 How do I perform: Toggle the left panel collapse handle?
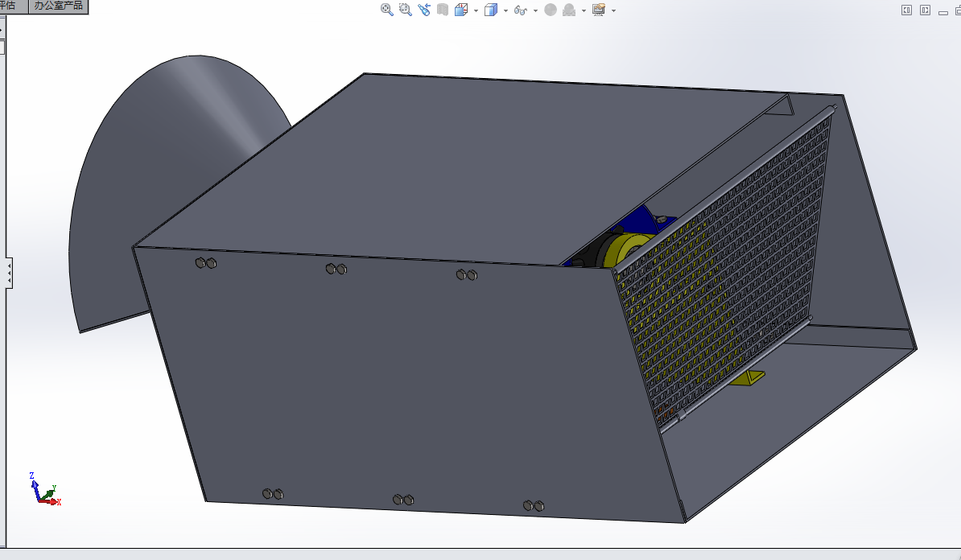coord(9,274)
